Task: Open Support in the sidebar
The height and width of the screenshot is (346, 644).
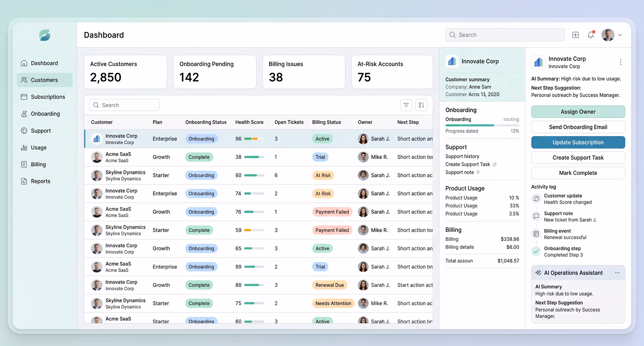Action: [x=44, y=131]
